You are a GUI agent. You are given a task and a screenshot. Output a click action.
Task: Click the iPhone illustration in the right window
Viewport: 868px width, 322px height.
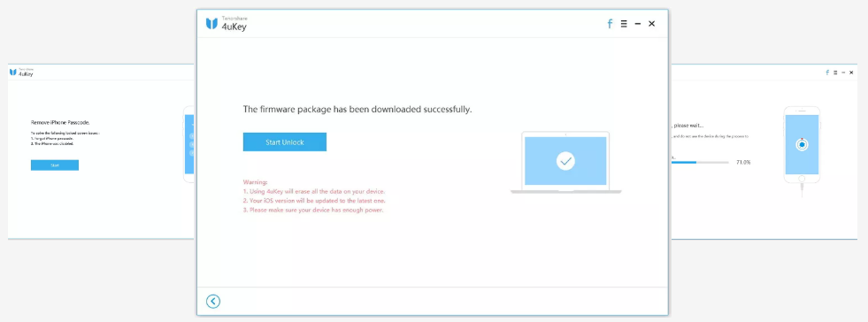point(802,145)
